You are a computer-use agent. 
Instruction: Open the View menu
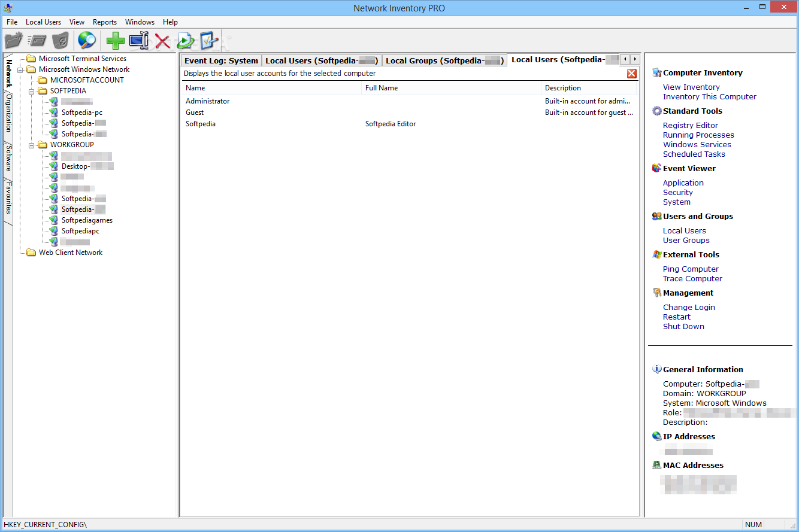77,22
